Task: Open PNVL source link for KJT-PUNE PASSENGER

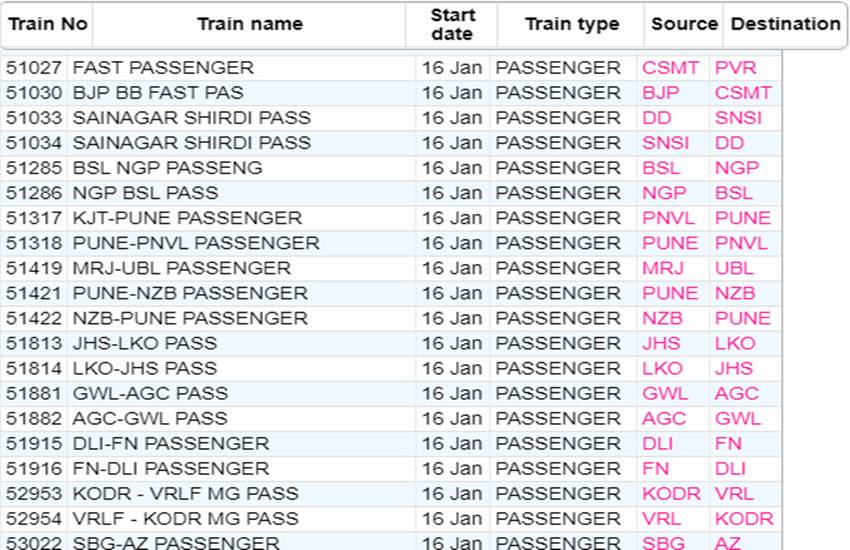Action: (668, 218)
